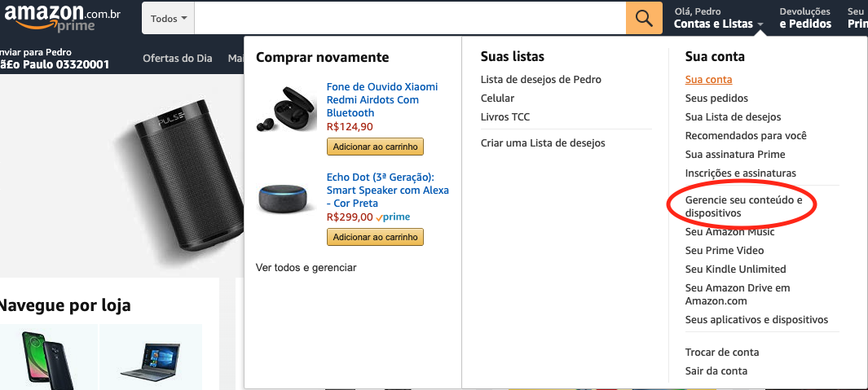The image size is (868, 390).
Task: Expand the Todos search category dropdown
Action: [168, 18]
